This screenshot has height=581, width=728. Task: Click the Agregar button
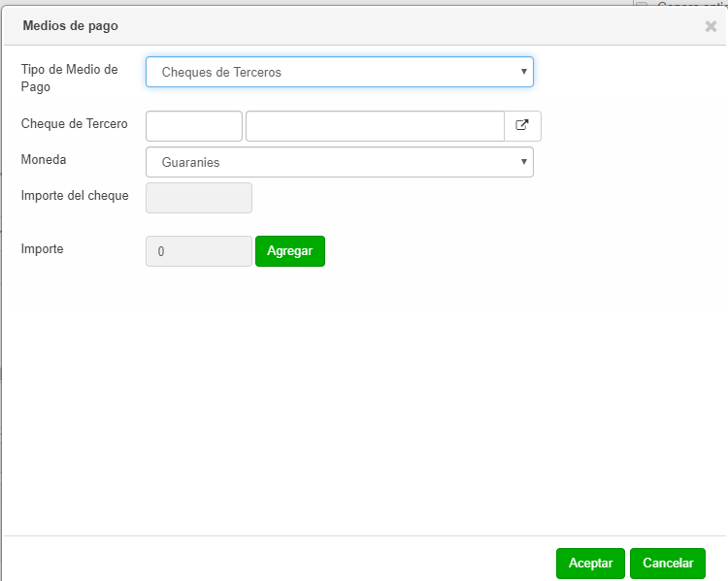tap(290, 251)
